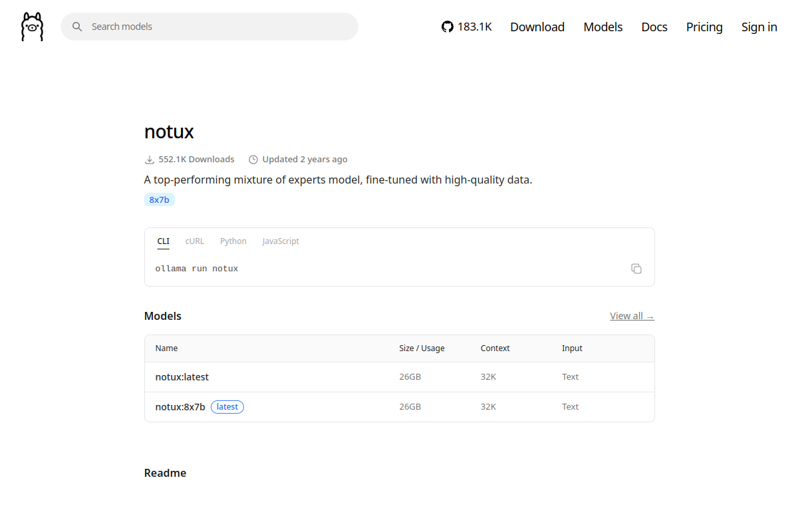Viewport: 798px width, 532px height.
Task: Click the Models section heading
Action: [x=163, y=317]
